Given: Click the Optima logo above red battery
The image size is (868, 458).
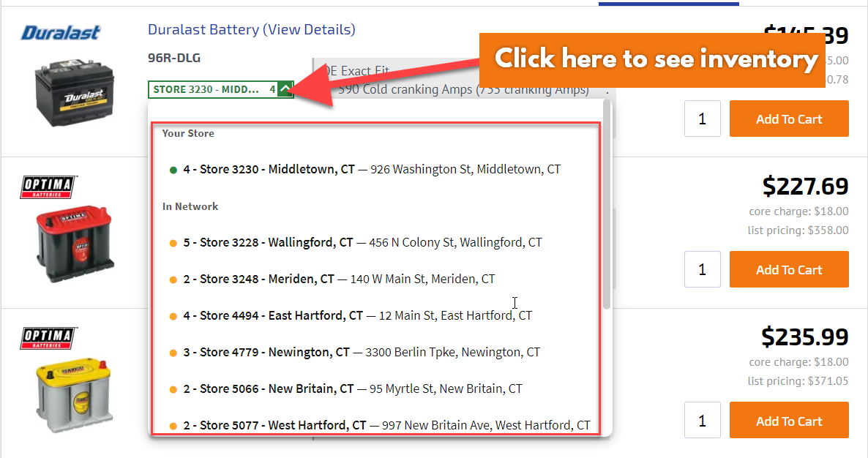Looking at the screenshot, I should pos(48,187).
